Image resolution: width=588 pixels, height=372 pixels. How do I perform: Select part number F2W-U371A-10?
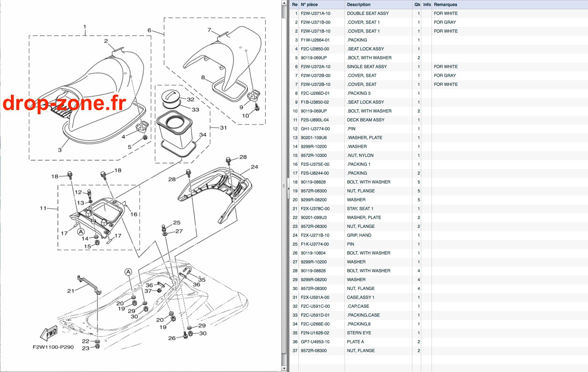pos(315,13)
